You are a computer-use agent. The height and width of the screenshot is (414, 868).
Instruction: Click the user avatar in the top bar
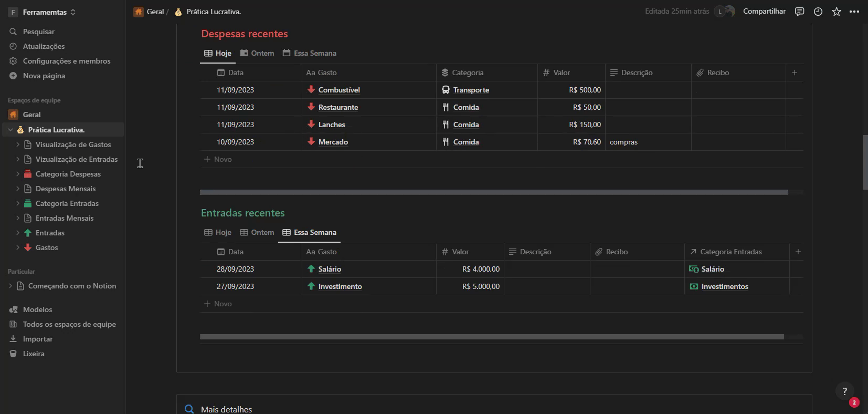[729, 11]
